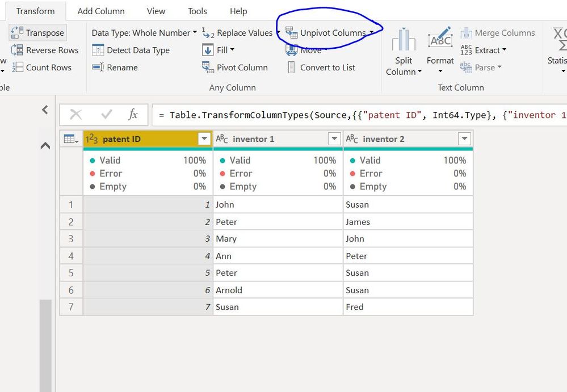Click patent ID cell with value 7
The width and height of the screenshot is (567, 392).
[x=148, y=307]
